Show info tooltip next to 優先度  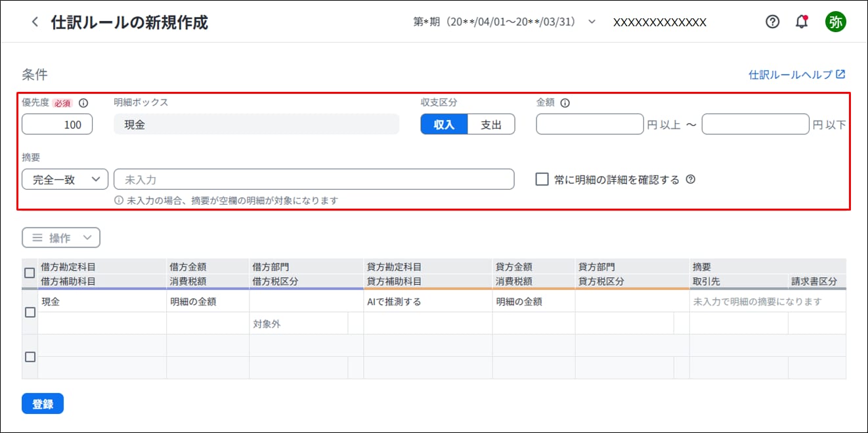click(83, 103)
